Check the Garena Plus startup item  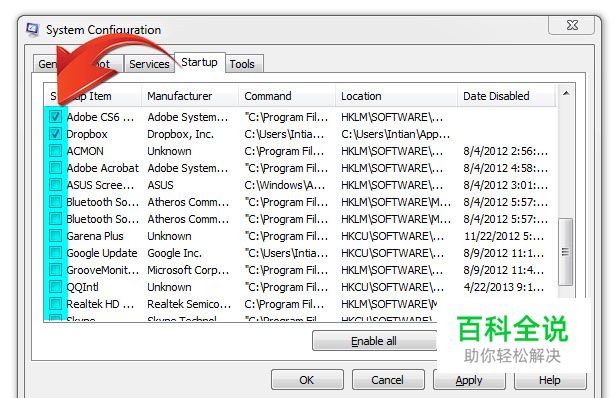(55, 236)
